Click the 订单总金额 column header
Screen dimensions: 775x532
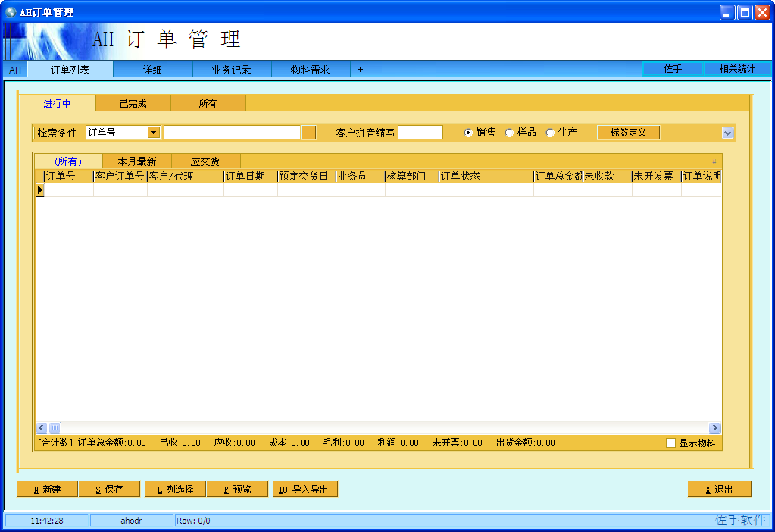click(x=558, y=176)
